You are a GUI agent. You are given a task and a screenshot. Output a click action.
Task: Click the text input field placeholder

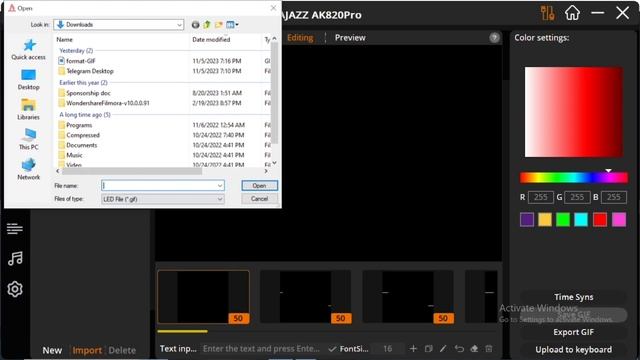(x=261, y=349)
